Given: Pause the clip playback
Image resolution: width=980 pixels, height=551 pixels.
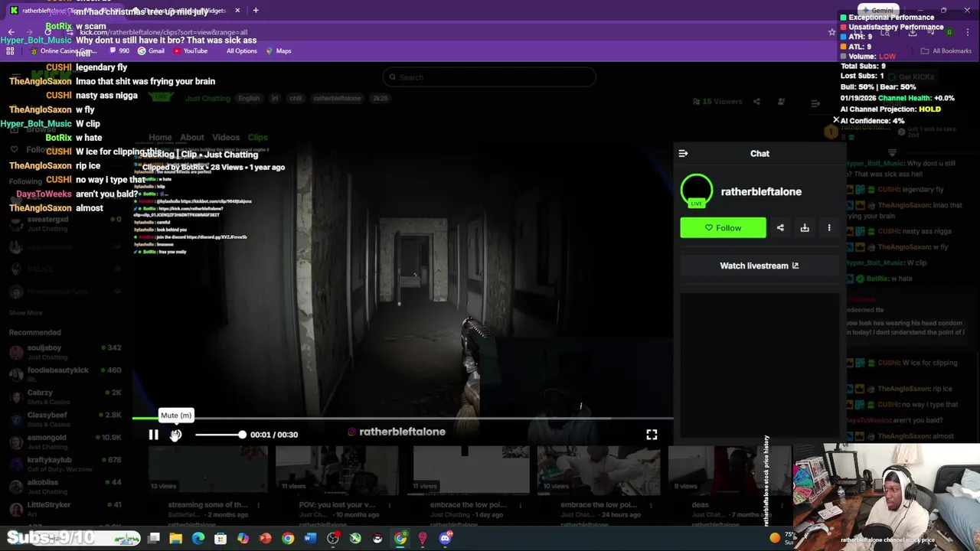Looking at the screenshot, I should point(153,435).
